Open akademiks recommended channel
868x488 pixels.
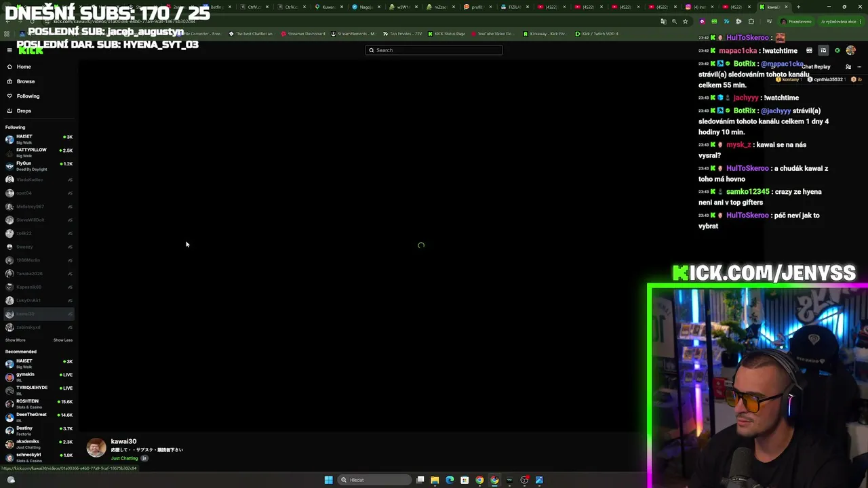(x=39, y=444)
